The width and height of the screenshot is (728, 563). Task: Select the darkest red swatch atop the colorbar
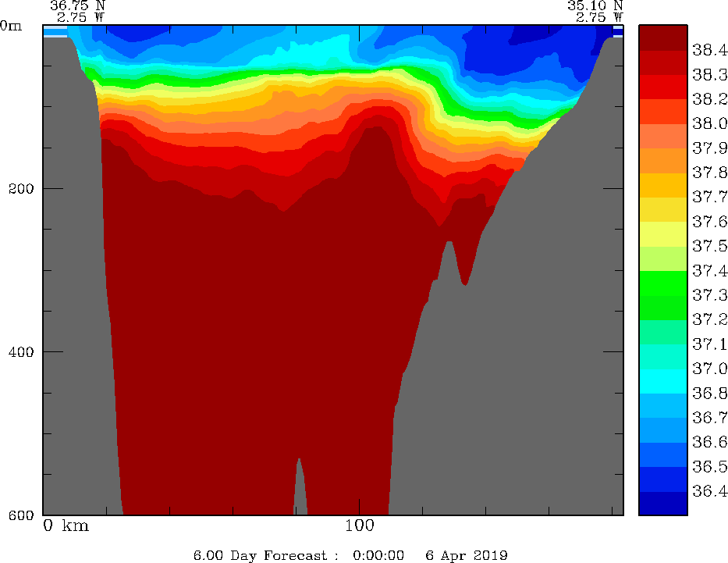tap(662, 38)
